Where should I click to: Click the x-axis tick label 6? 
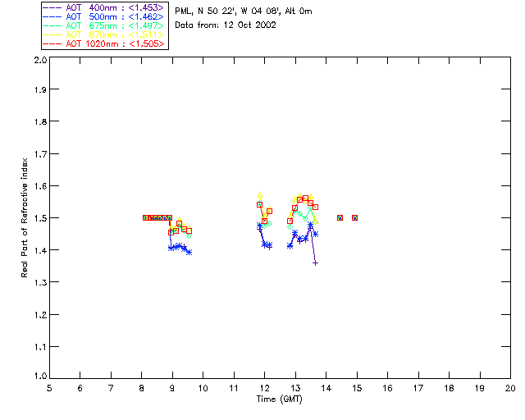pos(80,388)
